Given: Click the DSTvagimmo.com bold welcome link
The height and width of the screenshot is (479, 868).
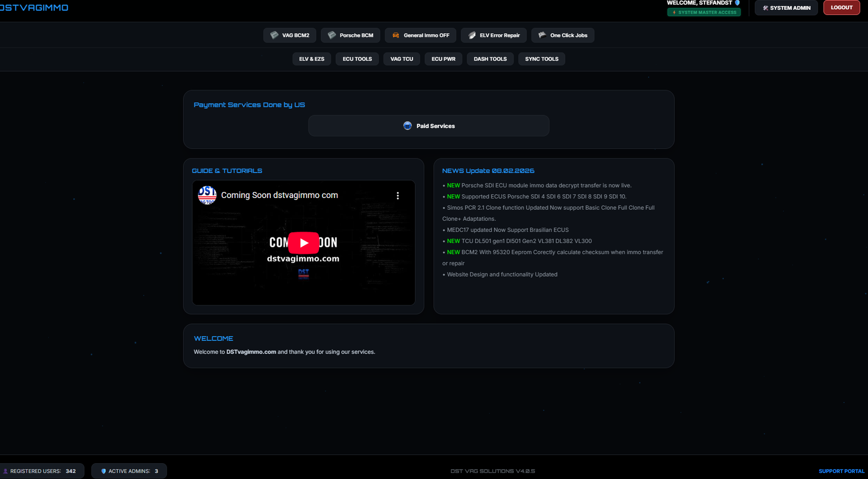Looking at the screenshot, I should pos(251,352).
